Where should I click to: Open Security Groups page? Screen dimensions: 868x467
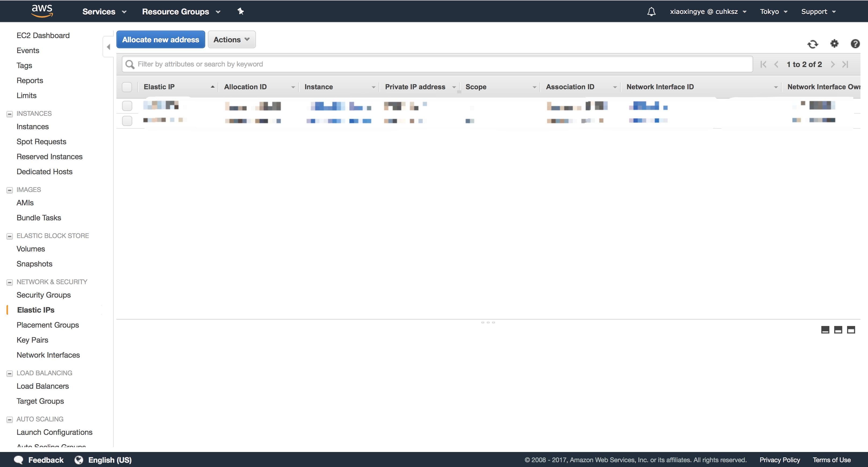(x=43, y=295)
